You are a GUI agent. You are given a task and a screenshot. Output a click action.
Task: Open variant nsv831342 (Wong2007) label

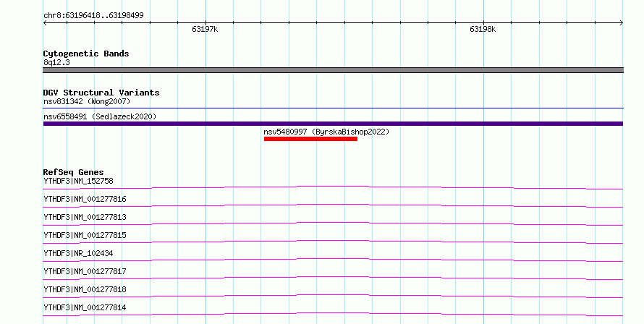pyautogui.click(x=87, y=101)
